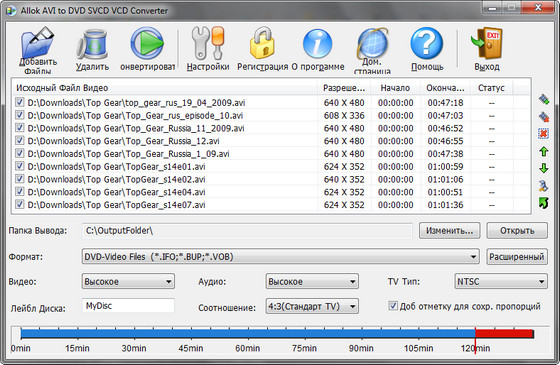This screenshot has height=365, width=560.
Task: Click the Лейбл Диска MyDisc text field
Action: [128, 306]
